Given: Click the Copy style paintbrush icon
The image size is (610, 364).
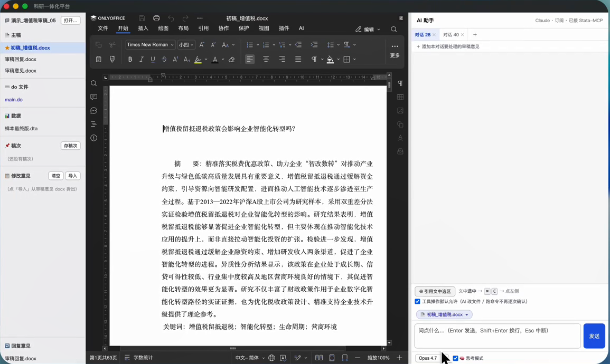Looking at the screenshot, I should click(112, 60).
